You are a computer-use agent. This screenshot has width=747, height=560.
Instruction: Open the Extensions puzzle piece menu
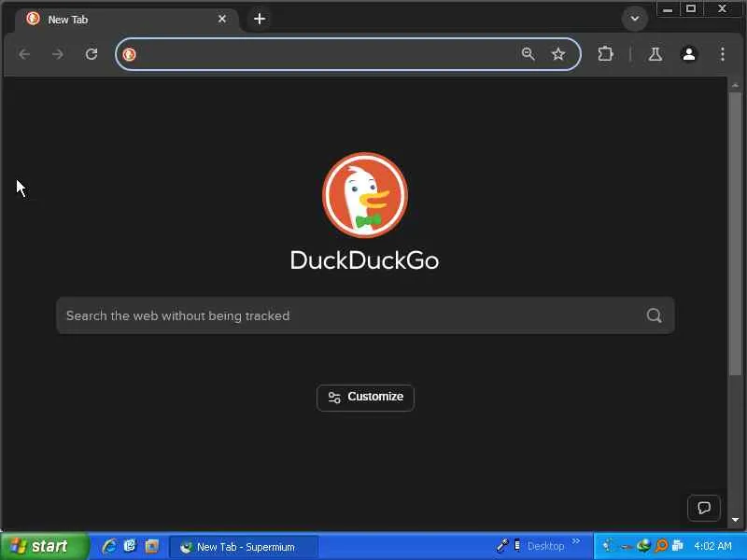click(605, 54)
